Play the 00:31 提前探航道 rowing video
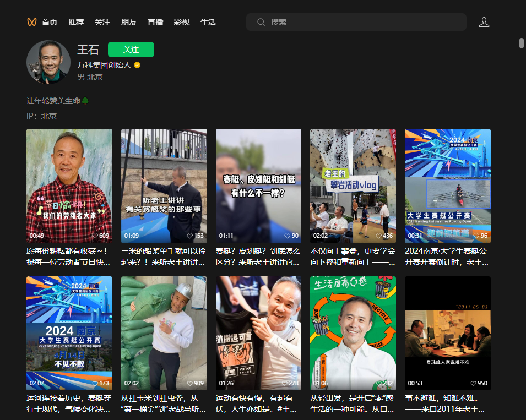The width and height of the screenshot is (526, 420). pyautogui.click(x=447, y=186)
